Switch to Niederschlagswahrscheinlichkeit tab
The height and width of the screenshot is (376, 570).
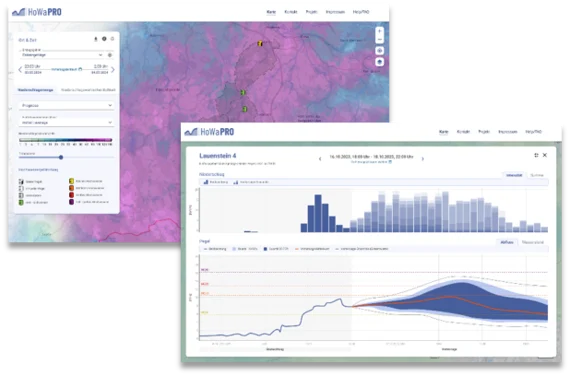[88, 90]
